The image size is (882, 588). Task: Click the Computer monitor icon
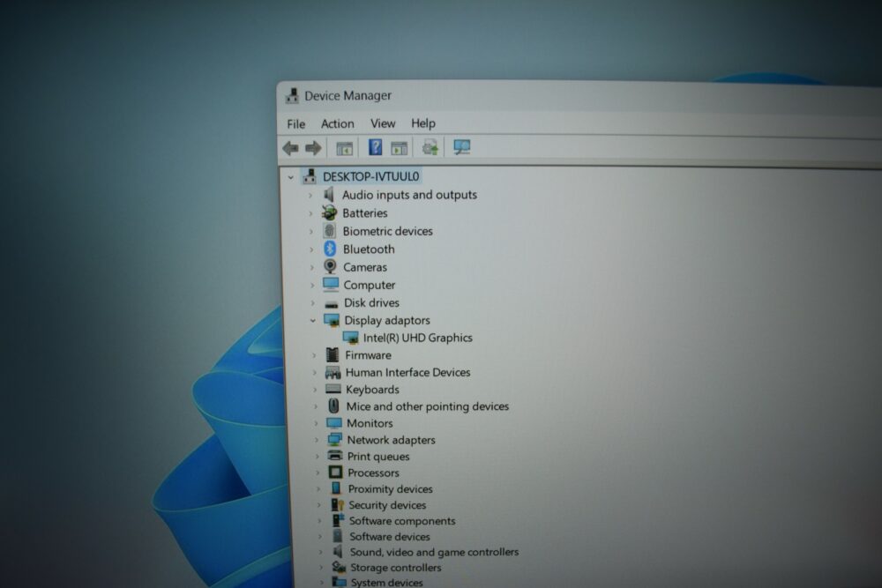pos(331,285)
